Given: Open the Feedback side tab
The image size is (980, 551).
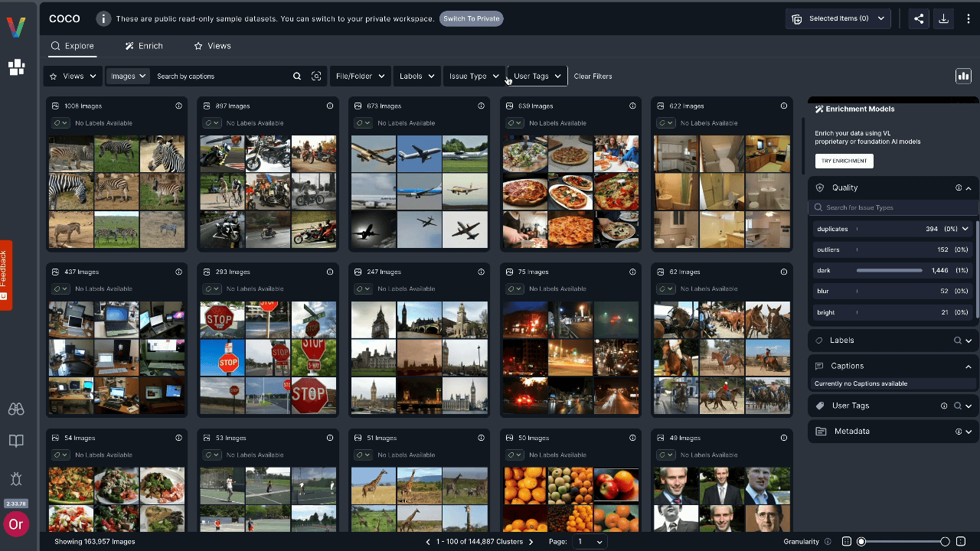Looking at the screenshot, I should coord(5,275).
